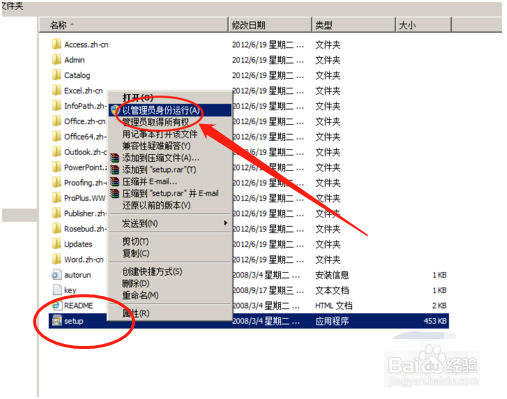Choose 复制(C) in context menu

(x=171, y=253)
